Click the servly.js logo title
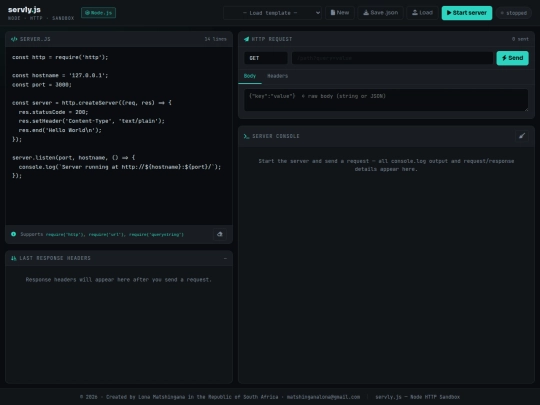The width and height of the screenshot is (540, 405). coord(24,10)
